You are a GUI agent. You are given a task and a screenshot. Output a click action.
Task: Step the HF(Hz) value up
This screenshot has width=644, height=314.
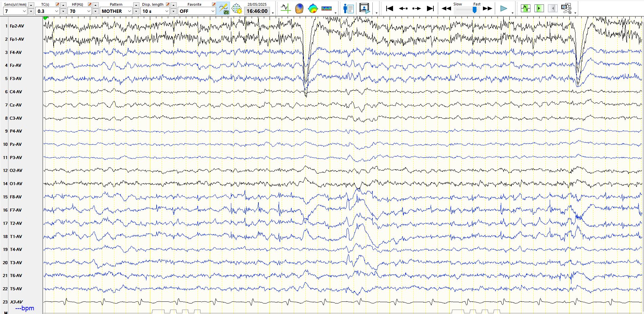(x=95, y=5)
